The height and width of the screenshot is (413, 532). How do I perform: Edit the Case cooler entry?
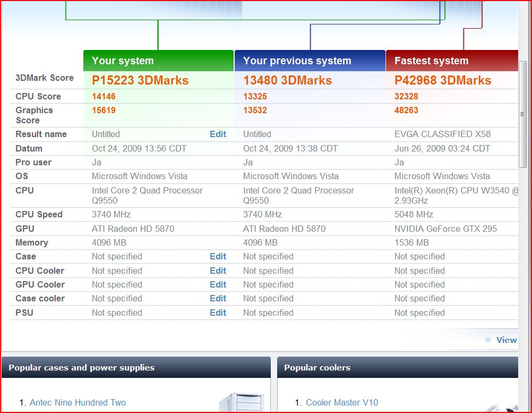[x=218, y=299]
